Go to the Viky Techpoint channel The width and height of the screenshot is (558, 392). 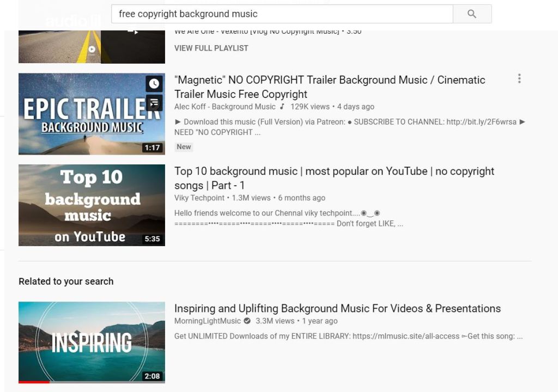click(199, 198)
